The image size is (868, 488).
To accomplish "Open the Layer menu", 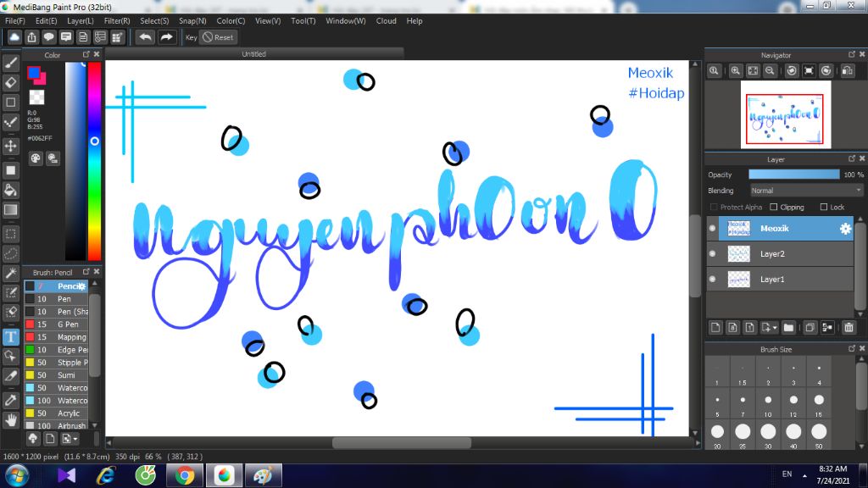I will 81,21.
